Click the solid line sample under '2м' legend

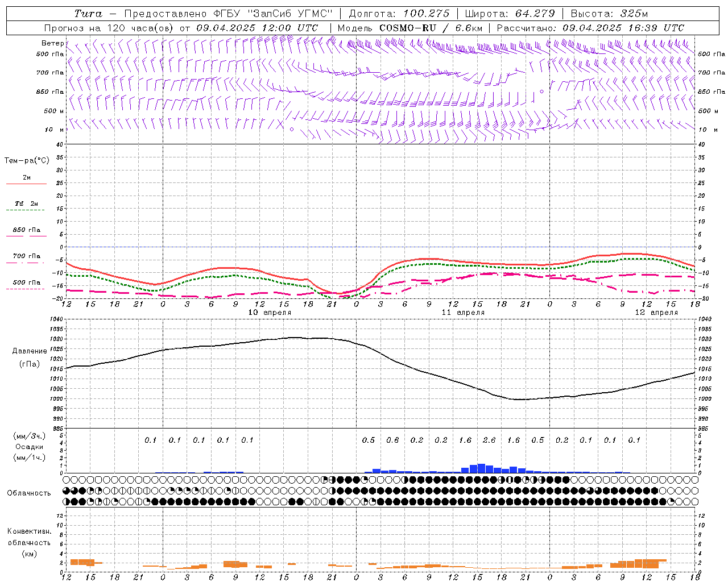tap(26, 184)
